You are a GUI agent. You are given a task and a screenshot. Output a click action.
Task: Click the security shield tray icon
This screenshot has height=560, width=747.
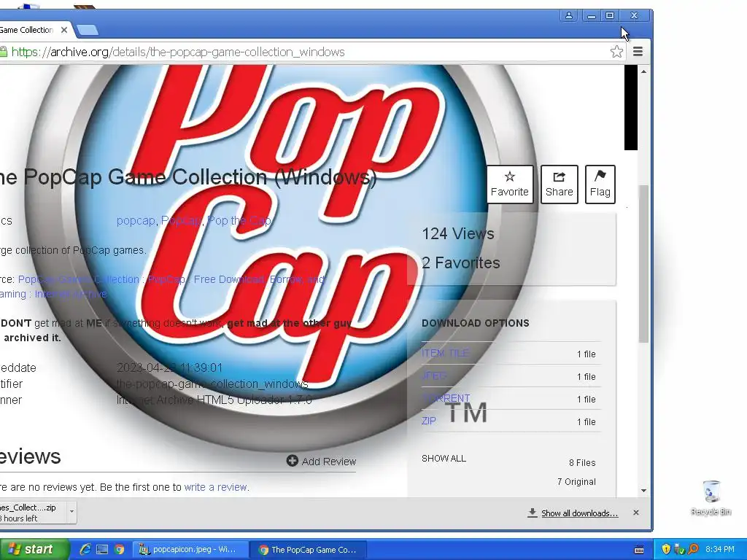(x=666, y=550)
